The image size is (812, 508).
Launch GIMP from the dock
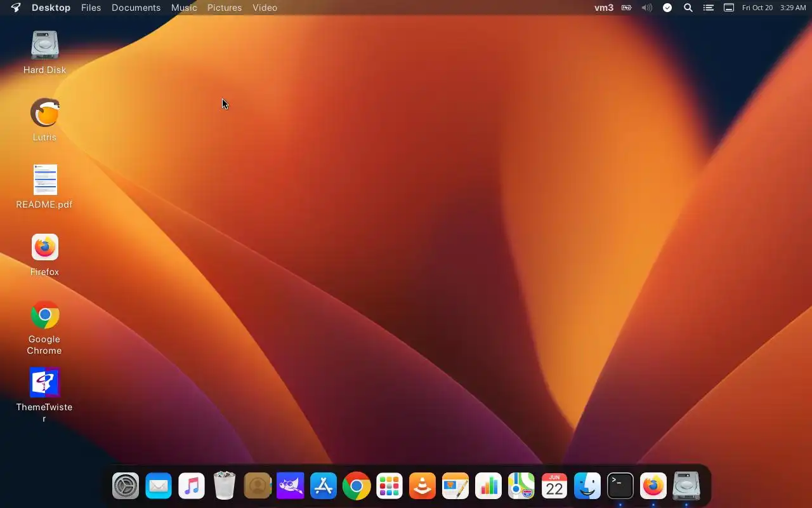tap(291, 486)
